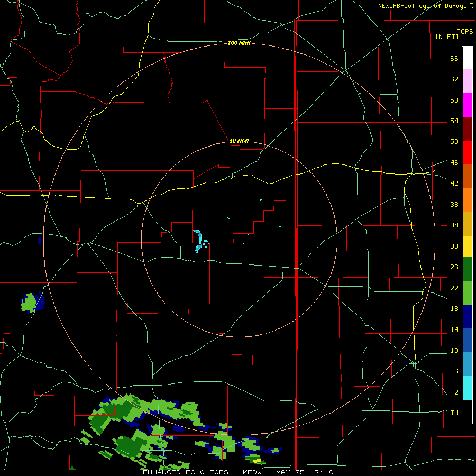Click the legend value 50

tap(454, 141)
